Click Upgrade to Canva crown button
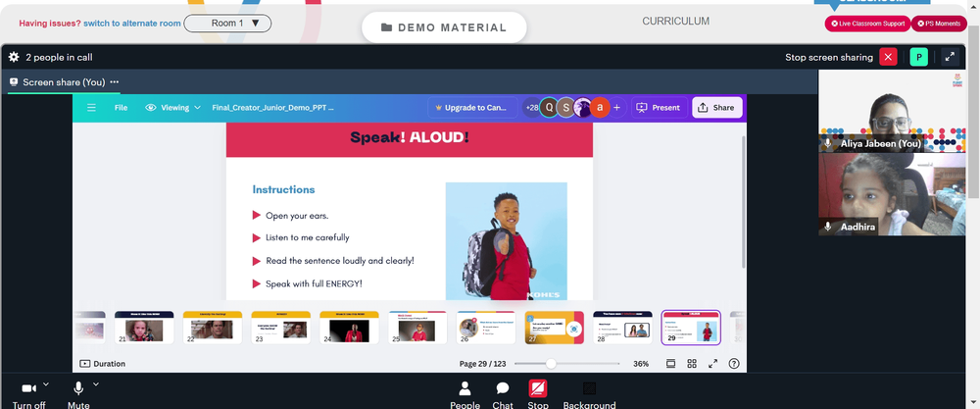 pos(472,108)
